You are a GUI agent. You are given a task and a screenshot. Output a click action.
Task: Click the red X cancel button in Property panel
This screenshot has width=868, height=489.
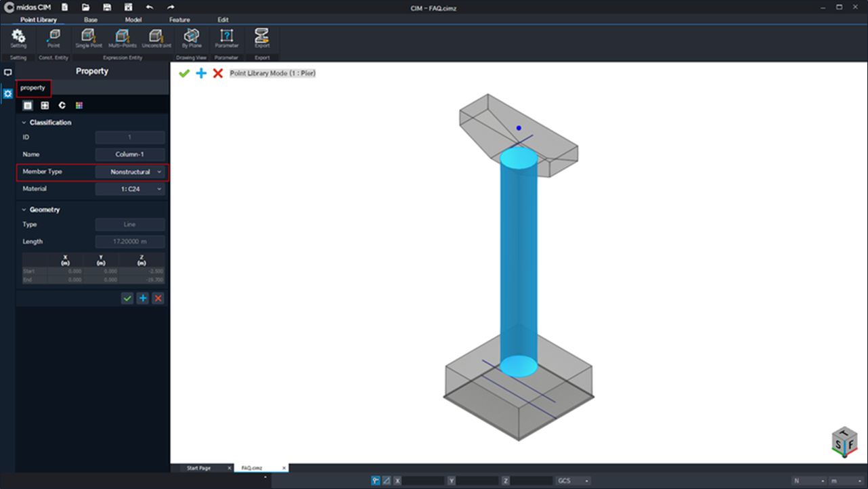[x=158, y=298]
